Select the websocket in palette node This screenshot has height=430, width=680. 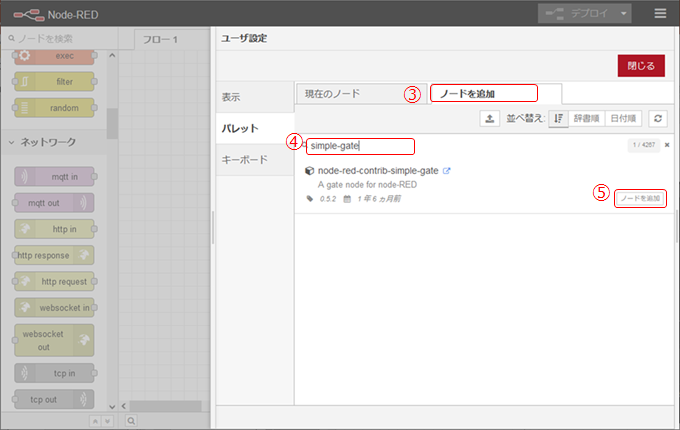point(55,306)
